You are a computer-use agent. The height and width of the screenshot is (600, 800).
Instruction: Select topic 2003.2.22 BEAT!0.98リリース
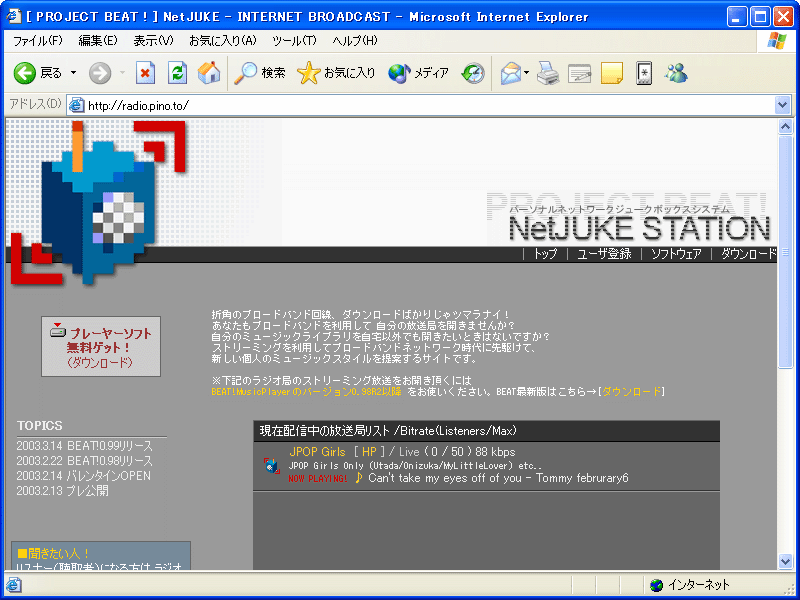tap(84, 461)
